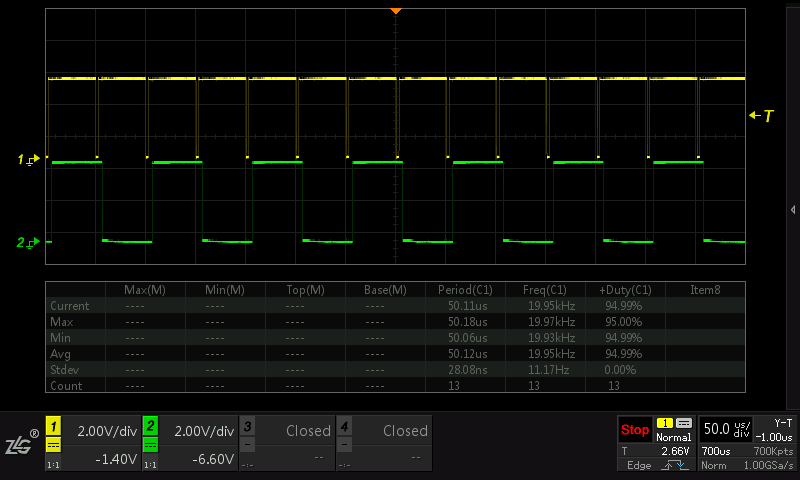Click the Count row label

pos(66,386)
